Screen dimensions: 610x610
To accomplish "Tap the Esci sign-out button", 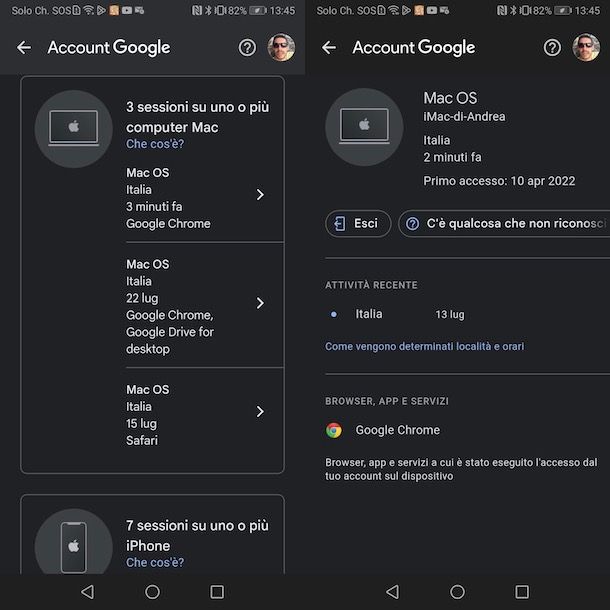I will (x=358, y=224).
